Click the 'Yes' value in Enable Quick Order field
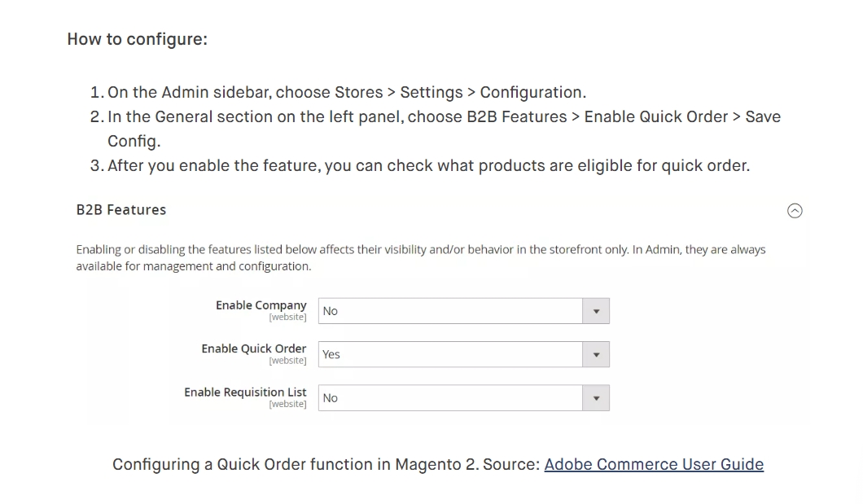This screenshot has height=504, width=863. pyautogui.click(x=331, y=355)
